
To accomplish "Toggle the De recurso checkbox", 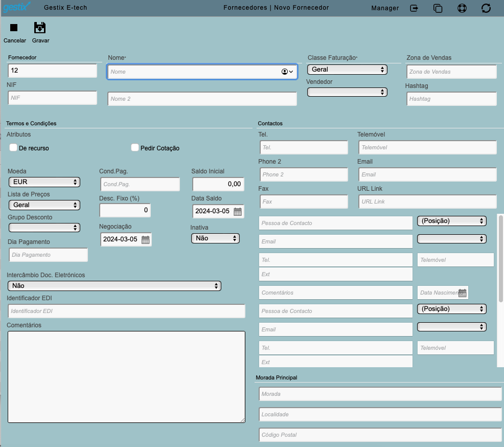I will click(x=13, y=148).
